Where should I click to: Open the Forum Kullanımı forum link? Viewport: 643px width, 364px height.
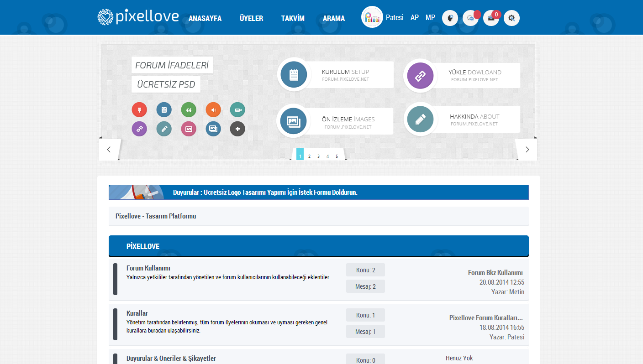pyautogui.click(x=148, y=268)
